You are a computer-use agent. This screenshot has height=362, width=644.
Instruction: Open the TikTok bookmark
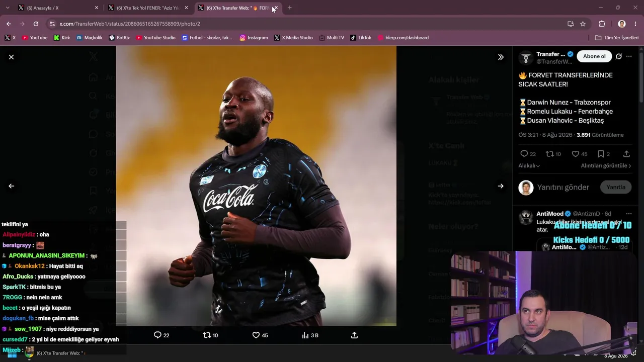(x=361, y=38)
